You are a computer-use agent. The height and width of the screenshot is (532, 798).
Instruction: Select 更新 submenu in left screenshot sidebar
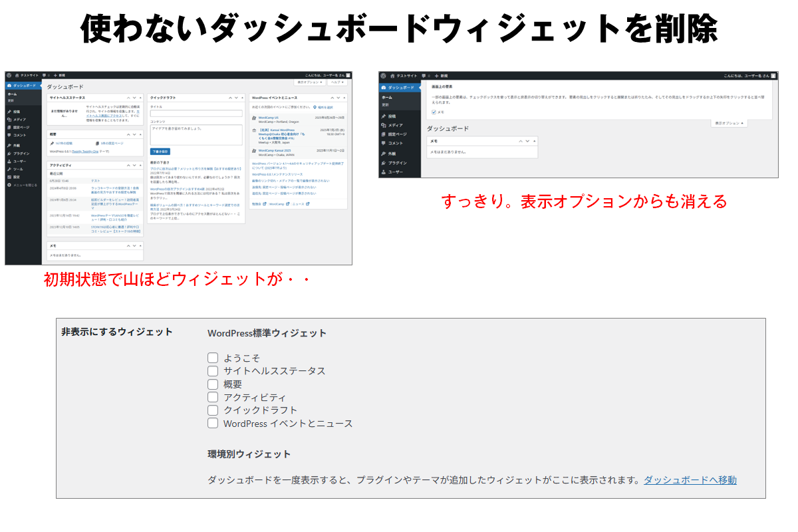tap(11, 100)
